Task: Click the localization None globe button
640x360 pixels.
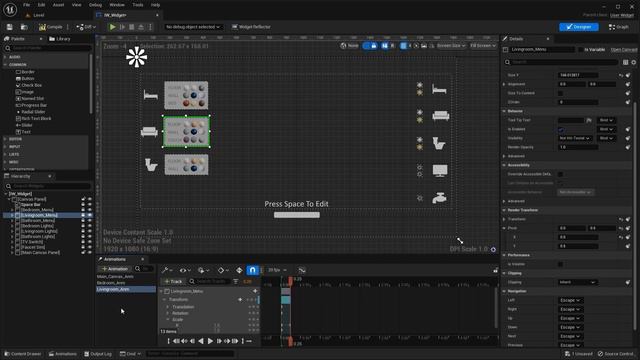Action: [x=349, y=46]
